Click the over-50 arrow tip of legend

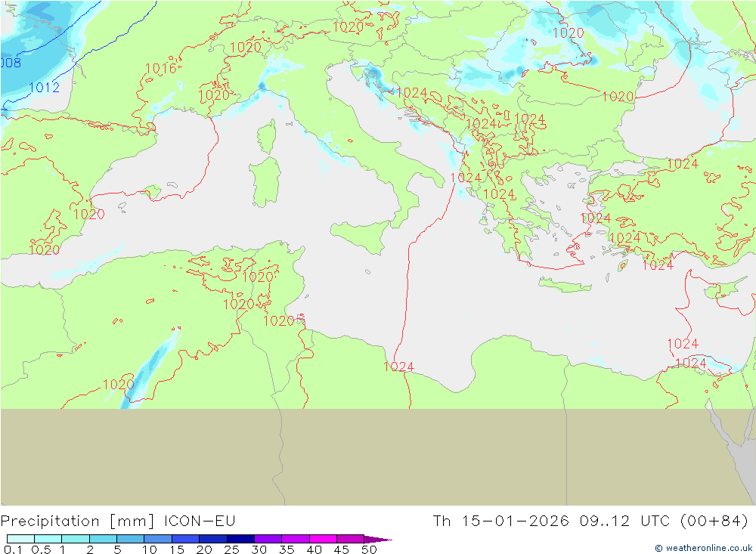tap(378, 539)
